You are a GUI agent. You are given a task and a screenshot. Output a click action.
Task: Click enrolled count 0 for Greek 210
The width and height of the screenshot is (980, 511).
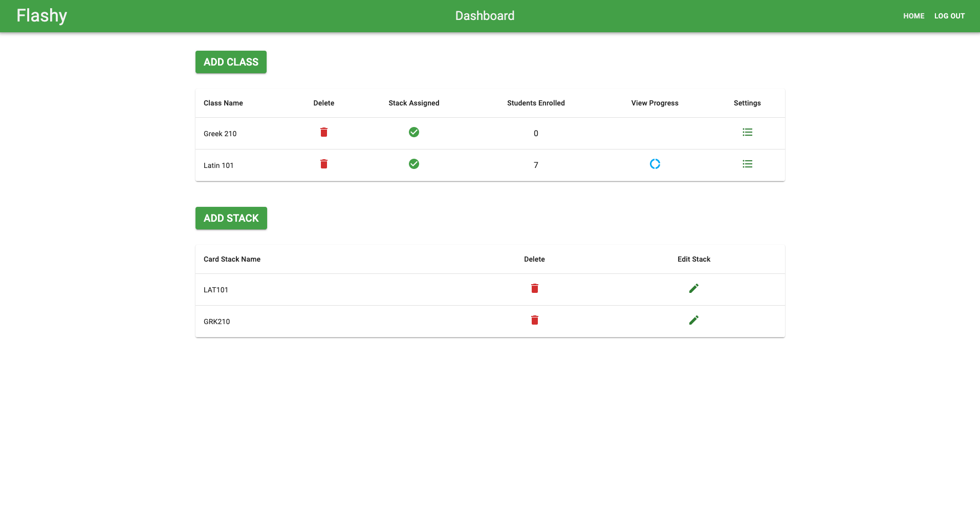(x=536, y=133)
